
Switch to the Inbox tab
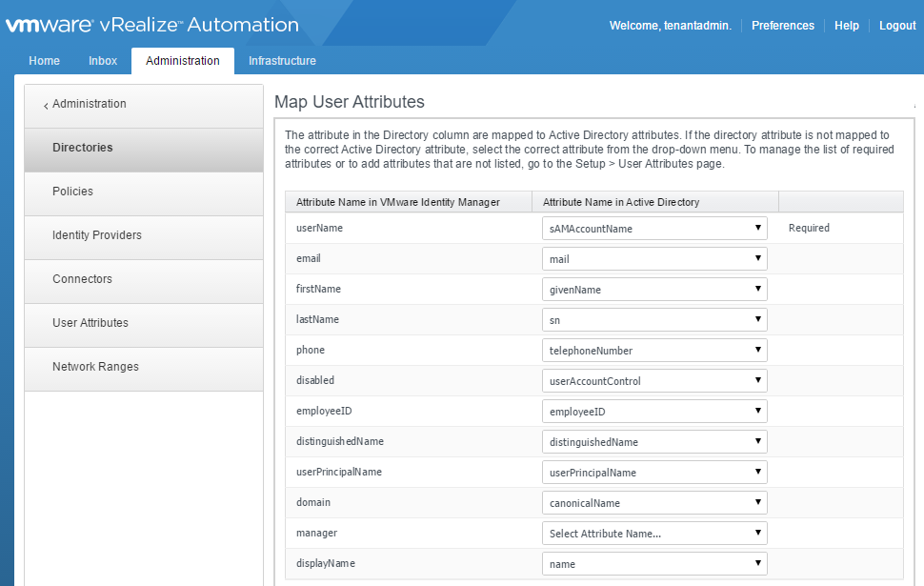(103, 61)
